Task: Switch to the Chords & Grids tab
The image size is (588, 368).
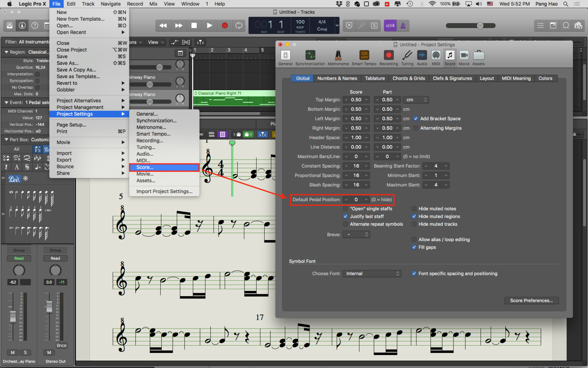Action: pos(408,78)
